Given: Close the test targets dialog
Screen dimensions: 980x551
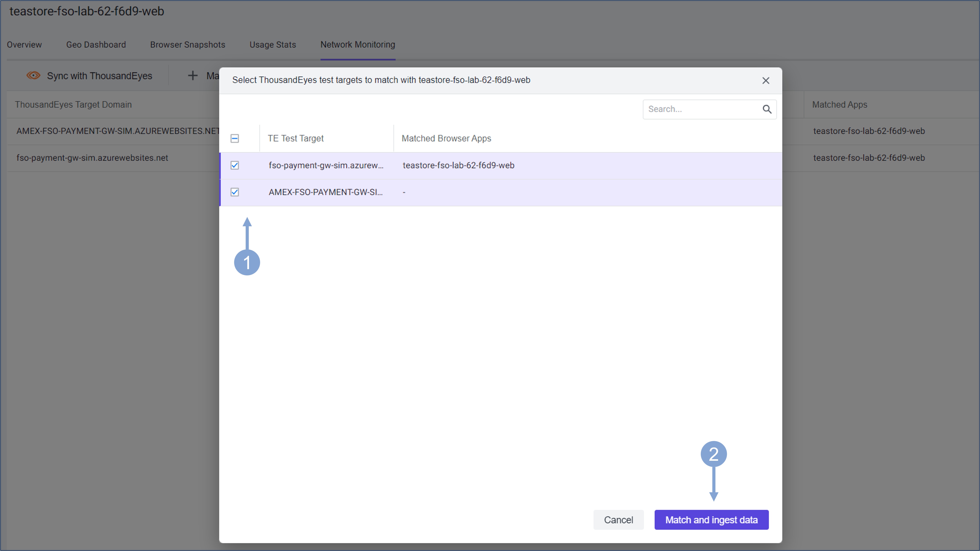Looking at the screenshot, I should (765, 81).
